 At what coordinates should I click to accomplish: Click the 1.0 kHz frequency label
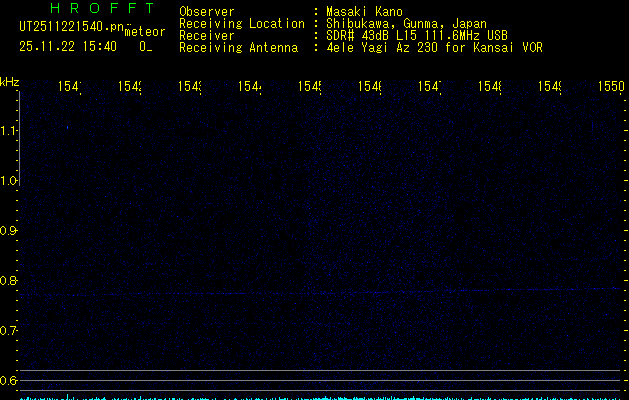(x=8, y=181)
